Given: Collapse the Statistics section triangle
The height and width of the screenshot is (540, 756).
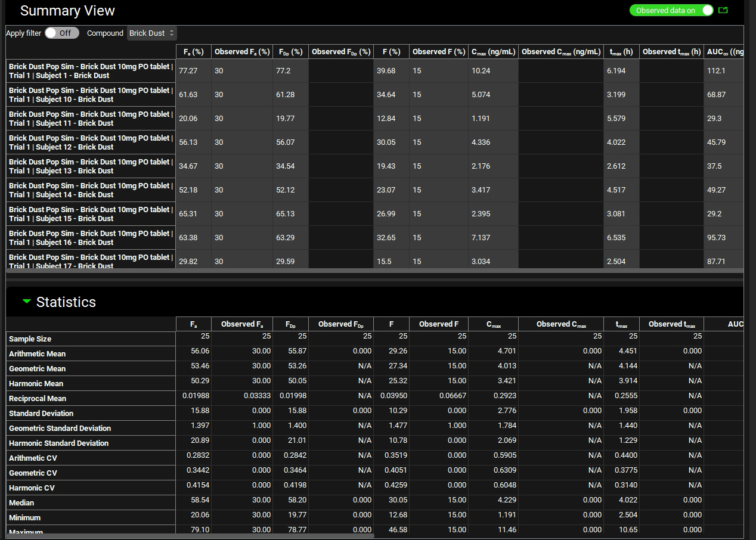Looking at the screenshot, I should click(26, 302).
